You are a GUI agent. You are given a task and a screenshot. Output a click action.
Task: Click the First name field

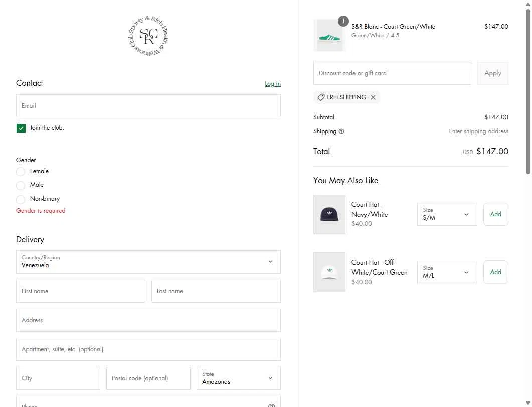pos(80,291)
